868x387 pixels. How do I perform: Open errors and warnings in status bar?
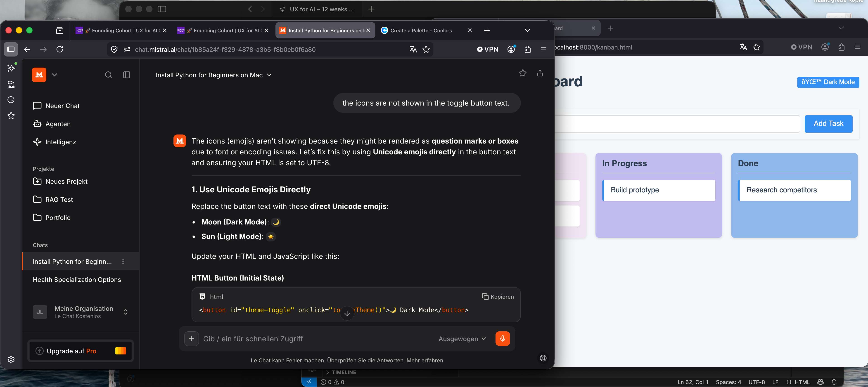(332, 382)
